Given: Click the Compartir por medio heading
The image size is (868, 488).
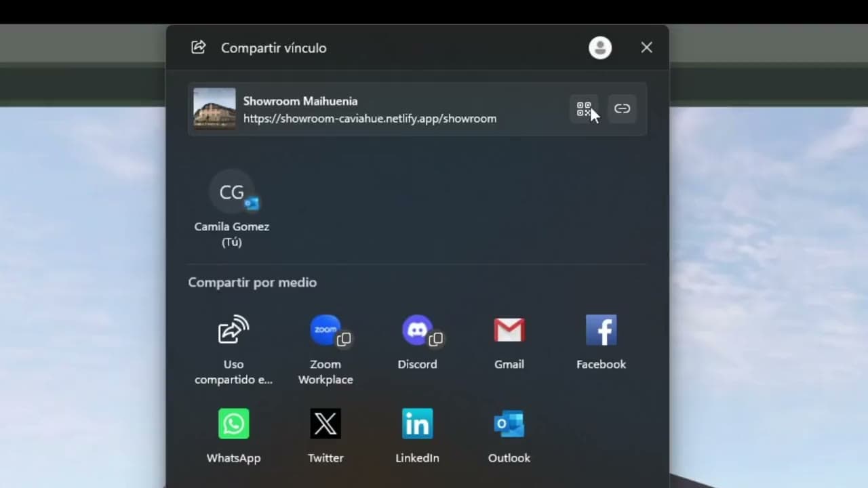Looking at the screenshot, I should point(252,282).
